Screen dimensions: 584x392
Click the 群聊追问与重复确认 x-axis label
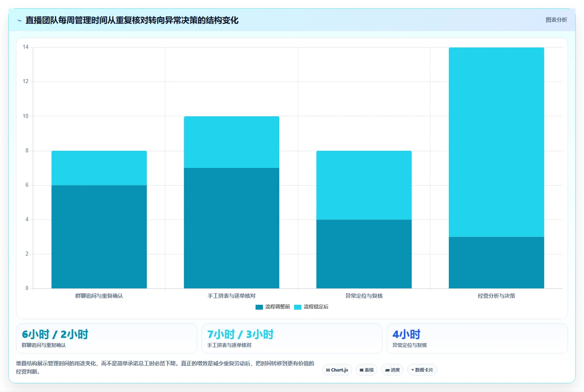[x=99, y=296]
